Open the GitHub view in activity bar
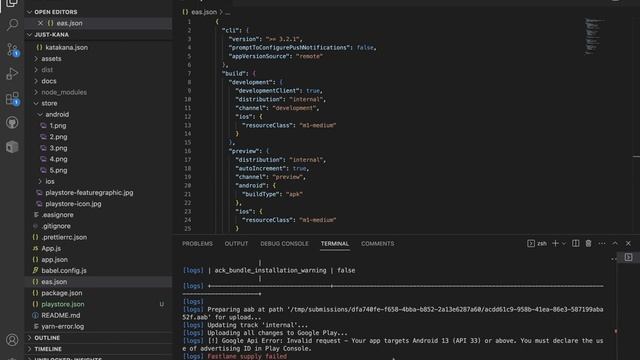This screenshot has height=360, width=640. (x=12, y=122)
